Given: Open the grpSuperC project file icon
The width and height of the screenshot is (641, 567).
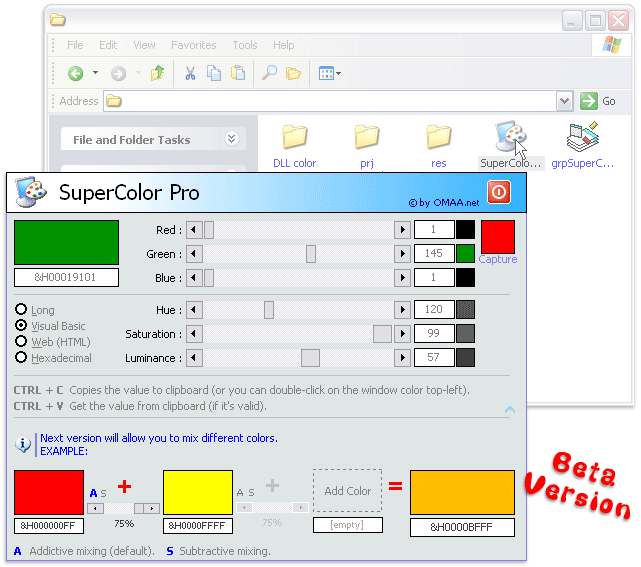Looking at the screenshot, I should [582, 138].
